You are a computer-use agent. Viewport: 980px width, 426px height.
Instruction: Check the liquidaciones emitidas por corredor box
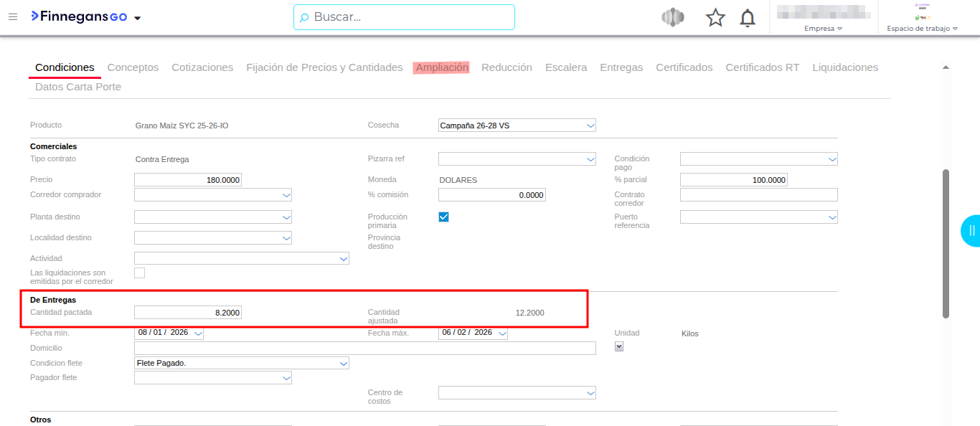click(x=140, y=273)
